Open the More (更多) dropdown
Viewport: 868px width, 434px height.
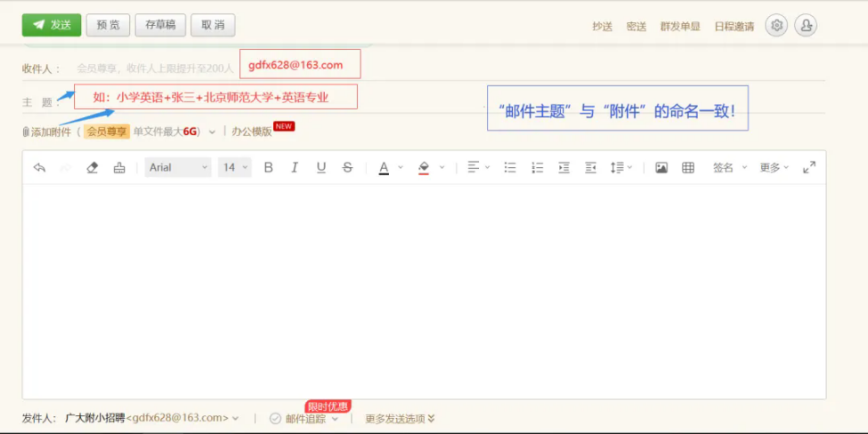click(x=774, y=167)
